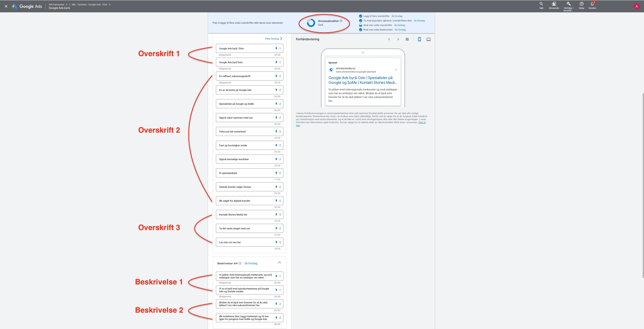Image resolution: width=644 pixels, height=329 pixels.
Task: Click the pause preview rotation icon
Action: click(407, 39)
